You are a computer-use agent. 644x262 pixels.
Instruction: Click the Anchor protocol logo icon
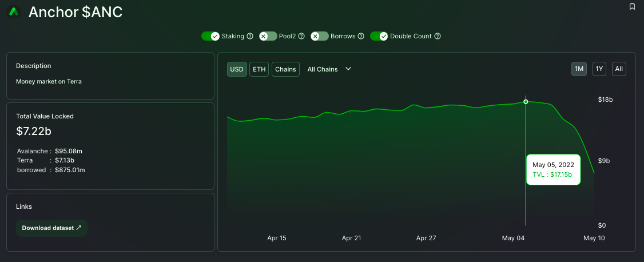(14, 11)
